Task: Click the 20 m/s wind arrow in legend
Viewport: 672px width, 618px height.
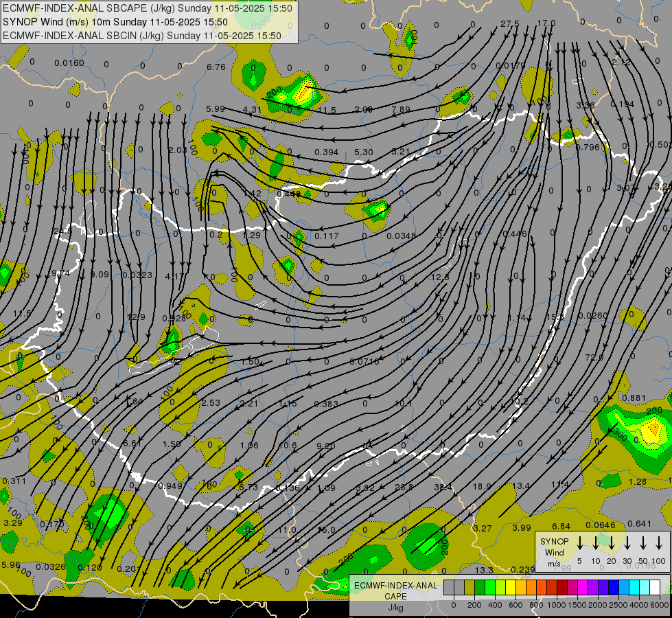Action: pyautogui.click(x=611, y=543)
